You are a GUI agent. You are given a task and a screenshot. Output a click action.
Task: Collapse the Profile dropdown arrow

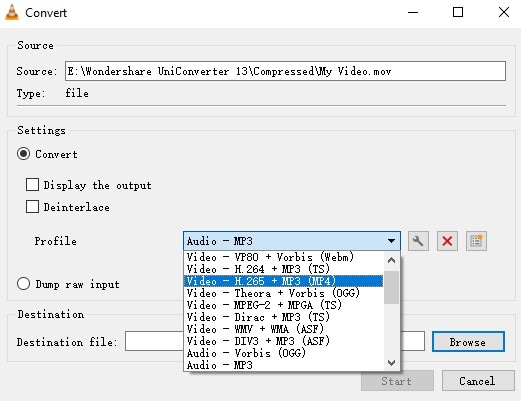pyautogui.click(x=391, y=241)
